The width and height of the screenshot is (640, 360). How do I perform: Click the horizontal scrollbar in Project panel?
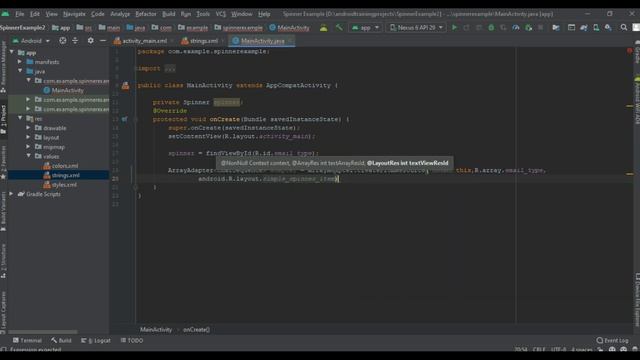tap(42, 332)
